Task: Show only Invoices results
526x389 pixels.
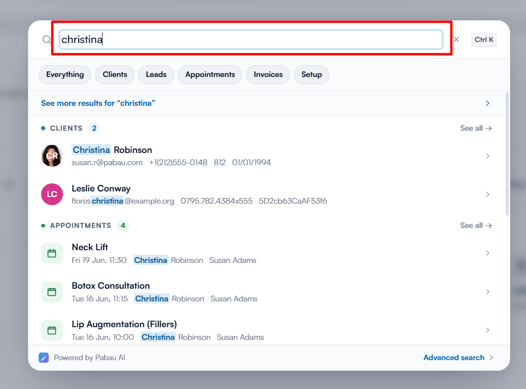Action: [x=268, y=74]
